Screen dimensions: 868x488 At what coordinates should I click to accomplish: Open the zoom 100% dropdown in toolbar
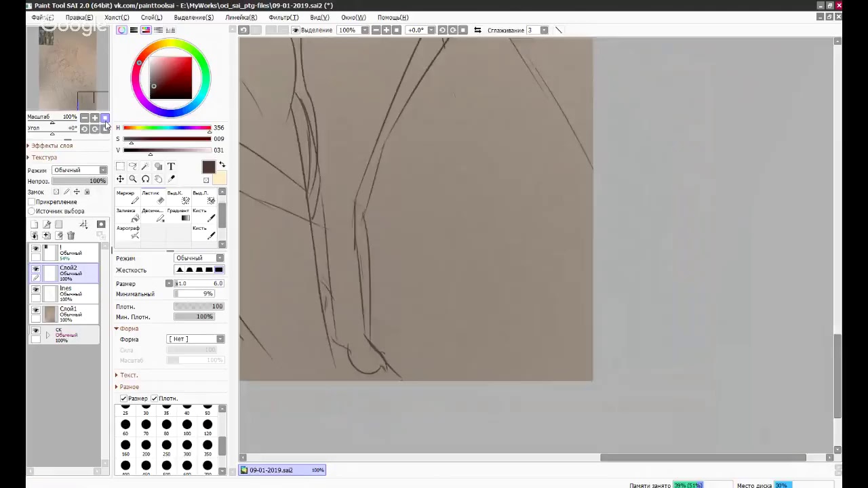coord(365,30)
